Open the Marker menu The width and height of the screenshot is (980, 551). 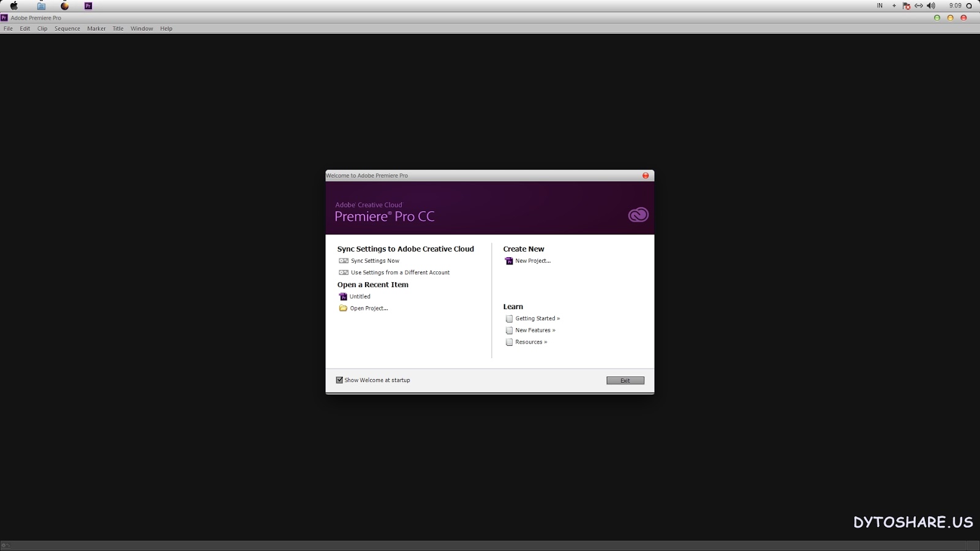[96, 29]
